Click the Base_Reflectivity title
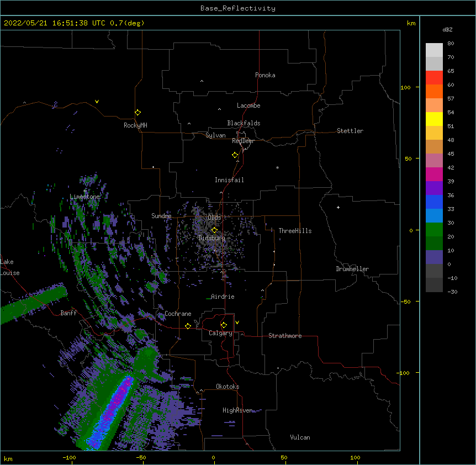 pos(238,8)
